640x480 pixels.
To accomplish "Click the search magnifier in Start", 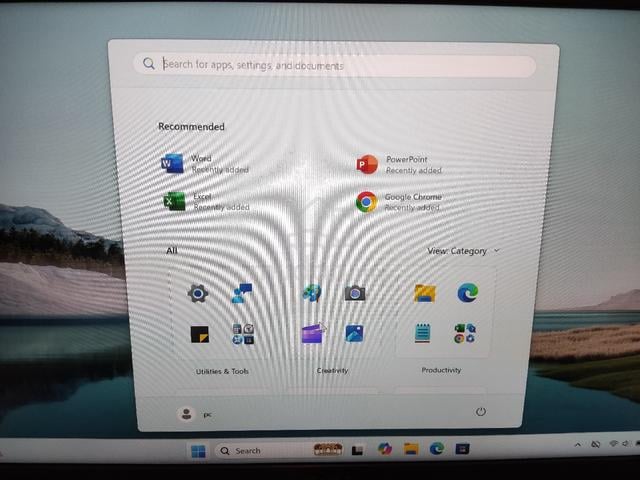I will [x=149, y=63].
